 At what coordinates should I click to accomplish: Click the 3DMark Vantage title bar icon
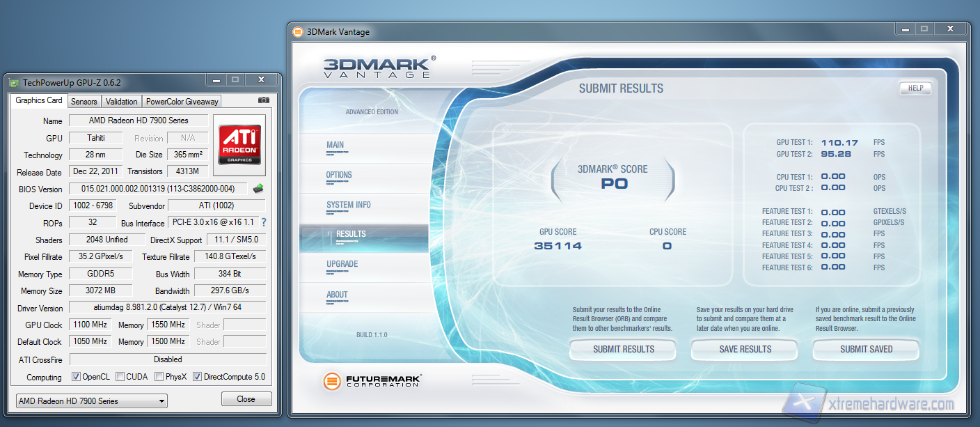[298, 32]
